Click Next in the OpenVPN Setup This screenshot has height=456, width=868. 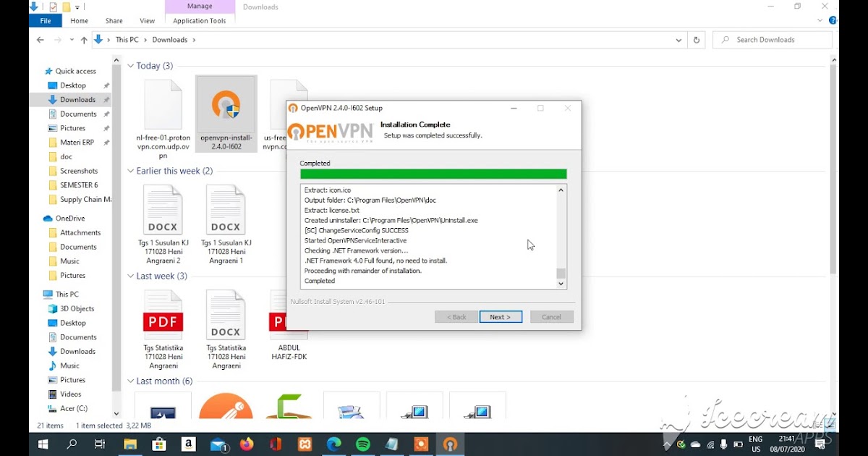(x=501, y=317)
